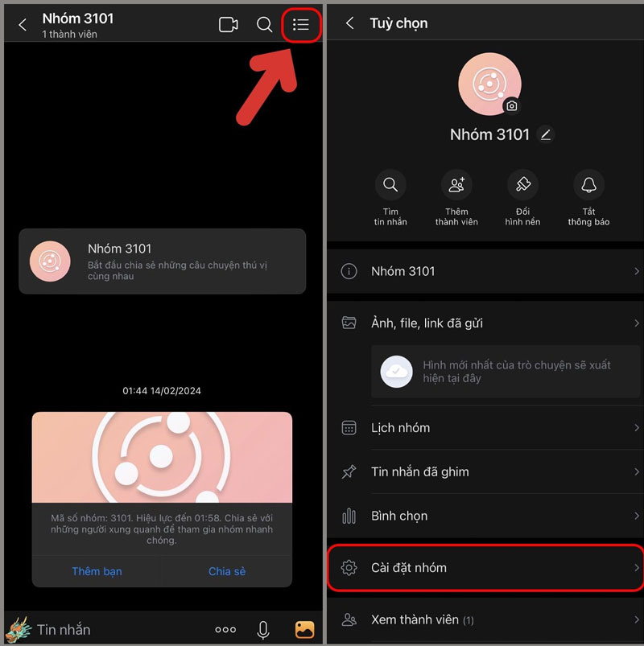Edit group name with pencil icon
Screen dimensions: 644x646
tap(546, 134)
